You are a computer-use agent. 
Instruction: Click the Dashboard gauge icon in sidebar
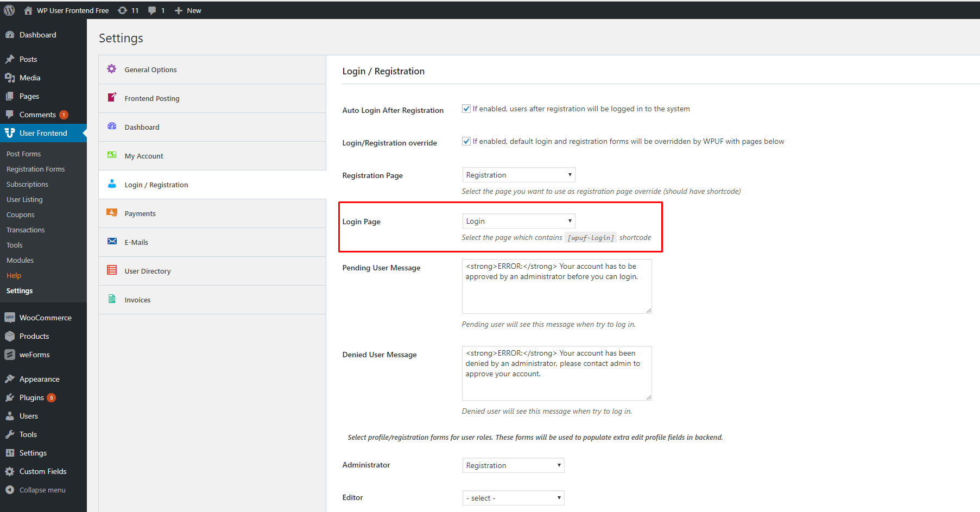point(10,35)
